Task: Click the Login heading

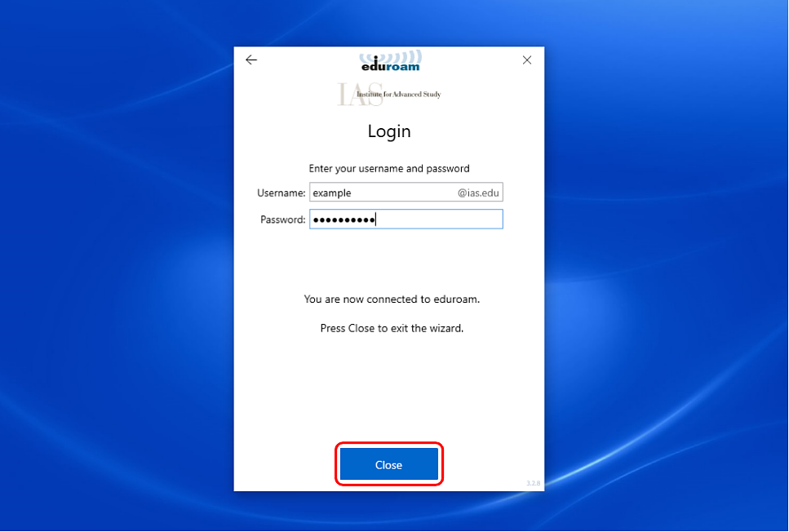Action: (x=389, y=131)
